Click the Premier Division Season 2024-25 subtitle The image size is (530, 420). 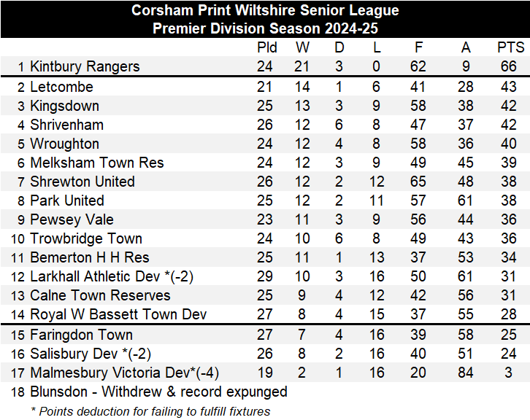click(265, 28)
